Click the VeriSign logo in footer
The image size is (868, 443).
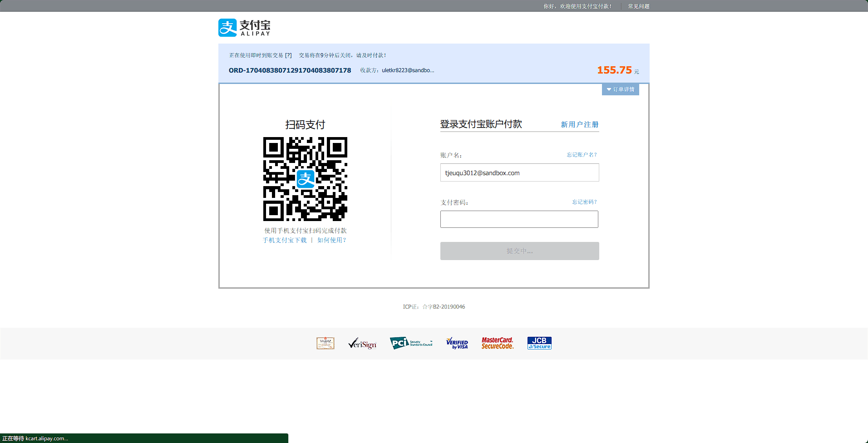pos(362,344)
